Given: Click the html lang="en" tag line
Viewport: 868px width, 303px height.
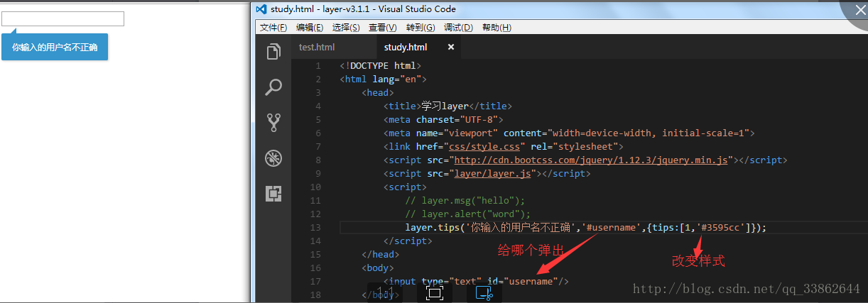Looking at the screenshot, I should click(x=383, y=79).
